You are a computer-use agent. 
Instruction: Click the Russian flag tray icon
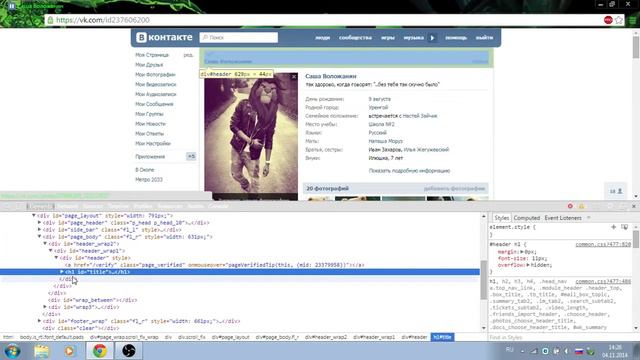[579, 351]
